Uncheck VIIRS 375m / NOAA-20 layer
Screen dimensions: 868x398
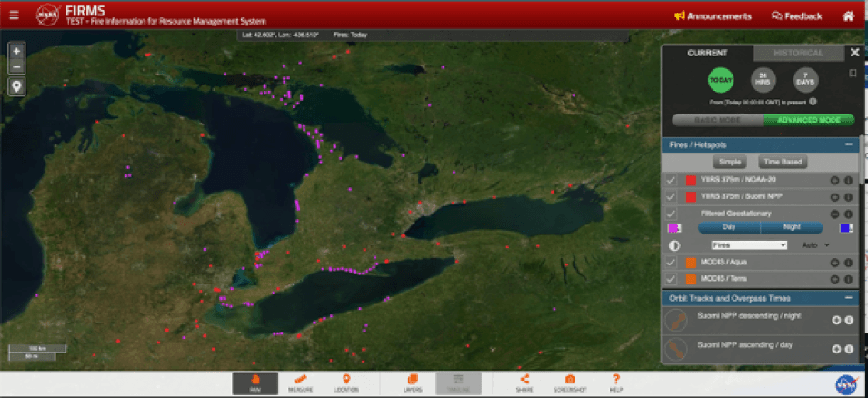671,181
